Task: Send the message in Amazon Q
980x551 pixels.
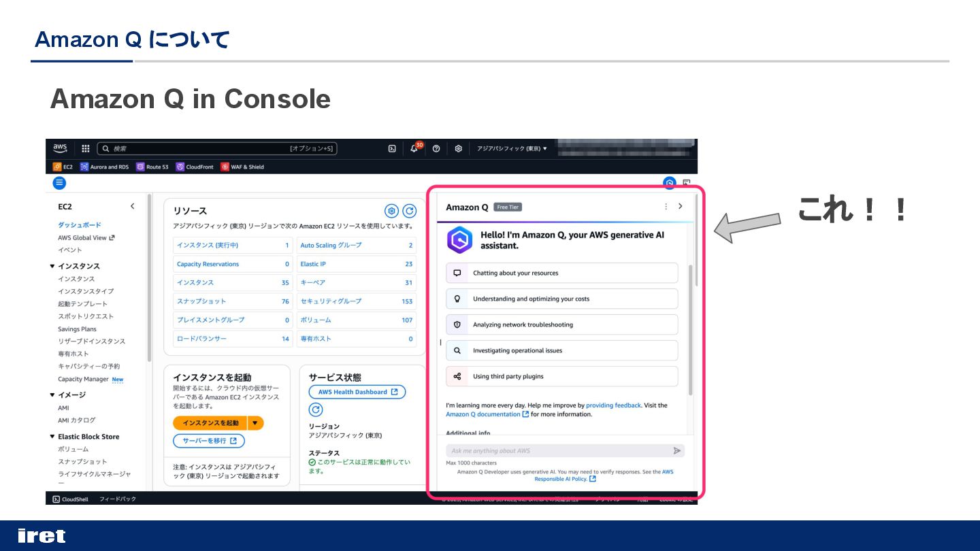Action: (676, 451)
